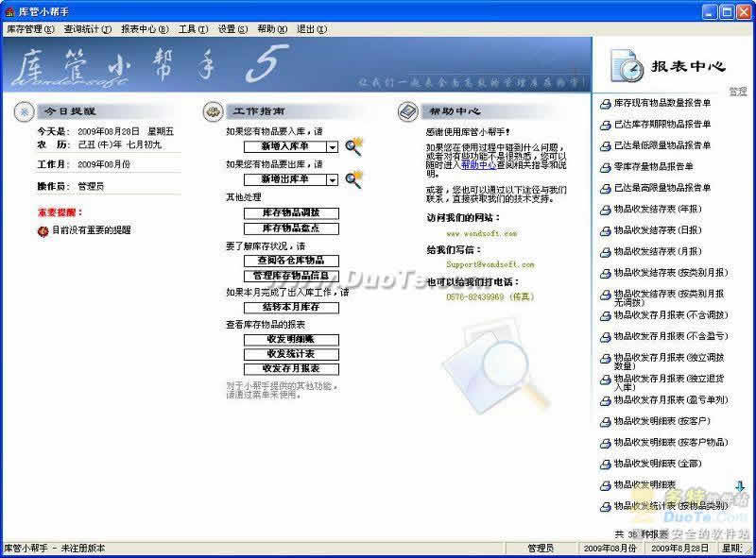756x558 pixels.
Task: Open the 库存管理 menu
Action: pos(29,29)
